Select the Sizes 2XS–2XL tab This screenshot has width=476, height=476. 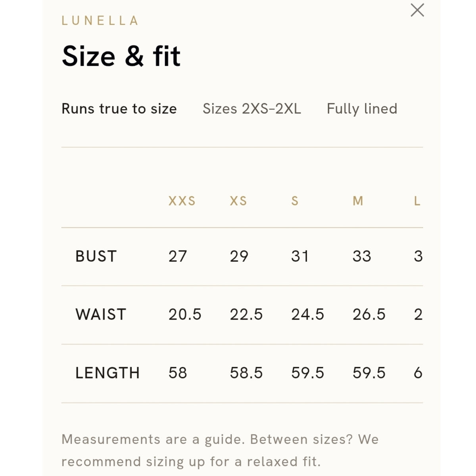pyautogui.click(x=252, y=109)
